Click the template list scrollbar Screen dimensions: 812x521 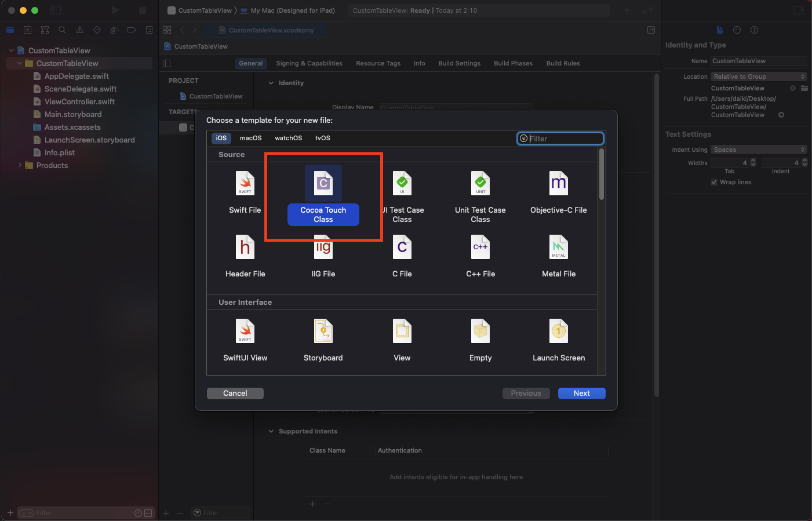(x=602, y=175)
